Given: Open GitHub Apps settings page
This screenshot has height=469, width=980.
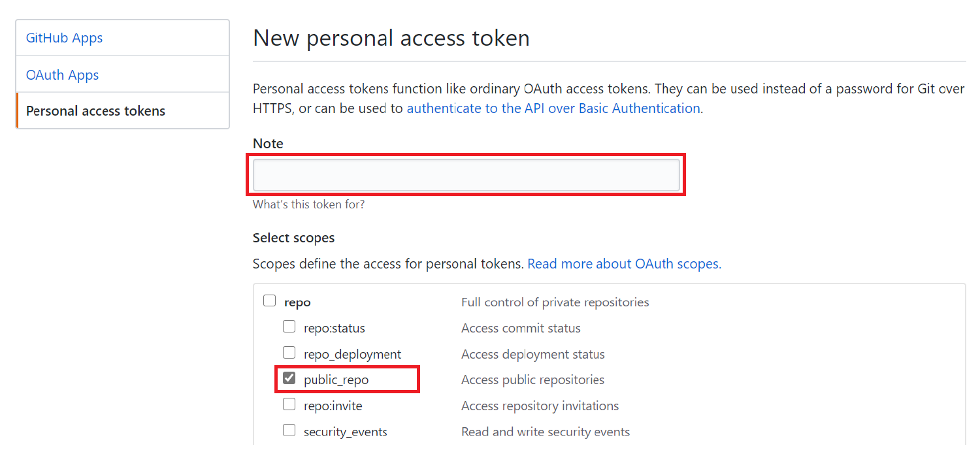Looking at the screenshot, I should pyautogui.click(x=64, y=38).
